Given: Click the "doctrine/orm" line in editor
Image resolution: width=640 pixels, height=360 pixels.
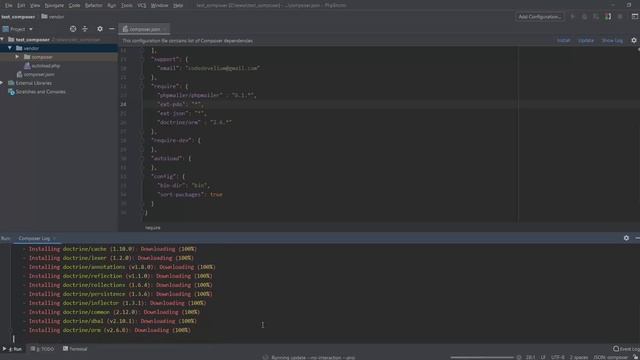Looking at the screenshot, I should click(x=194, y=122).
